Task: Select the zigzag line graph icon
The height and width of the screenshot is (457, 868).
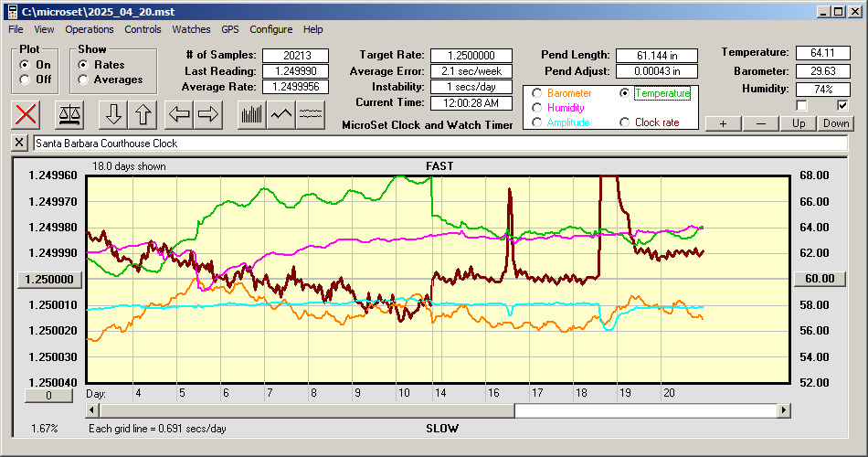Action: (x=281, y=114)
